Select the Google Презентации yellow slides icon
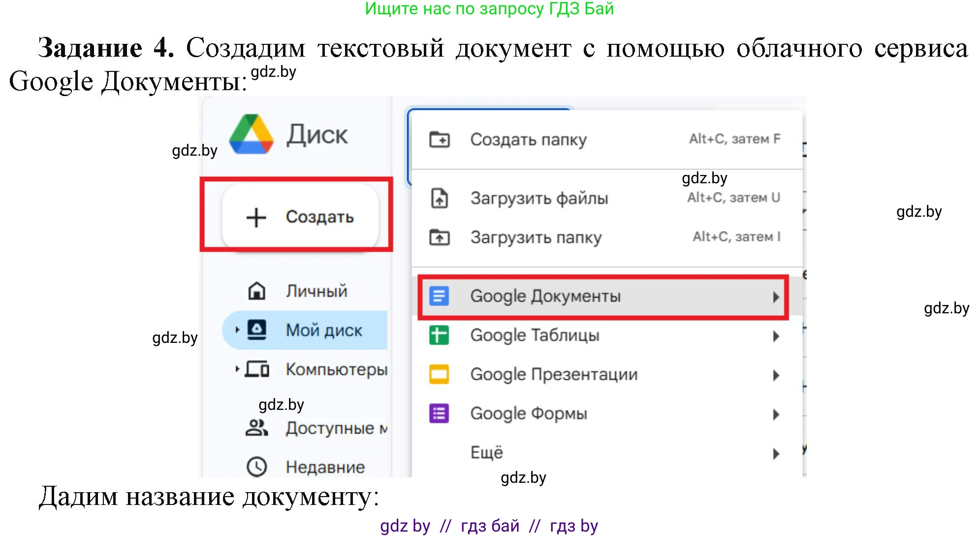This screenshot has width=980, height=537. [440, 374]
